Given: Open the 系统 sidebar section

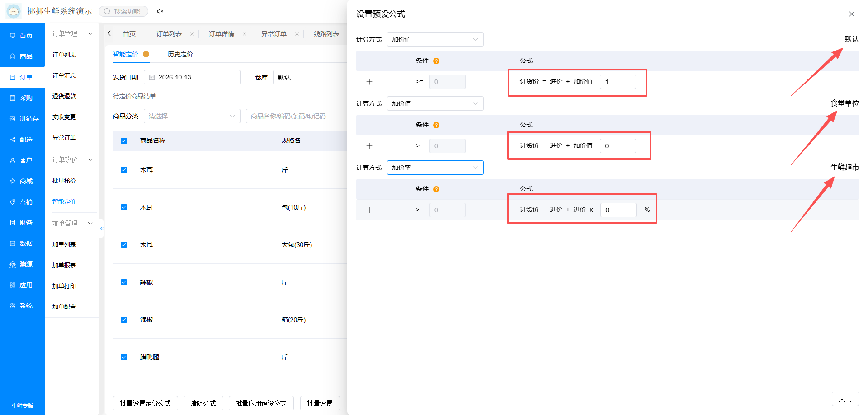Looking at the screenshot, I should pos(22,306).
